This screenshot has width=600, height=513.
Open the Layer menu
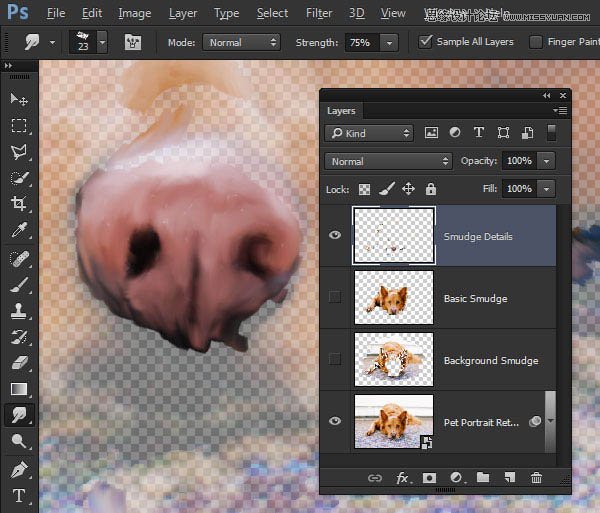(x=183, y=13)
